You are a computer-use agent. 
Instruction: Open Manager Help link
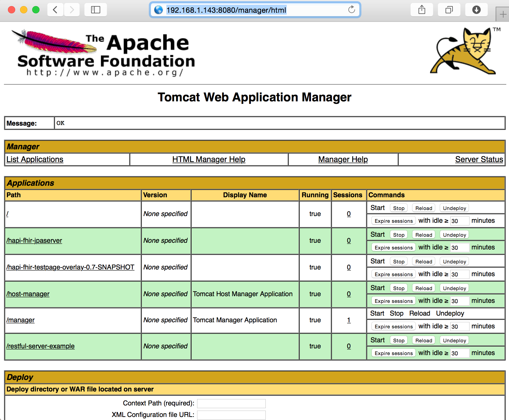tap(343, 159)
